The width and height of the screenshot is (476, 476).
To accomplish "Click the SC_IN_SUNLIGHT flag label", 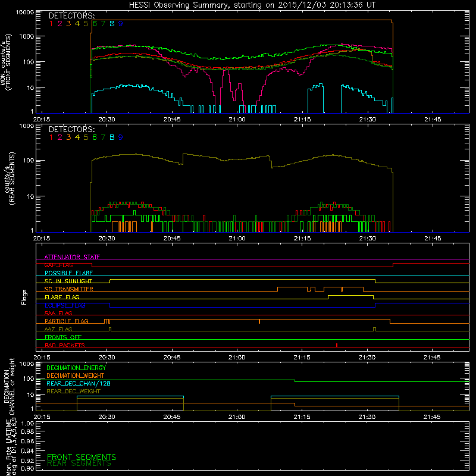I will [68, 281].
